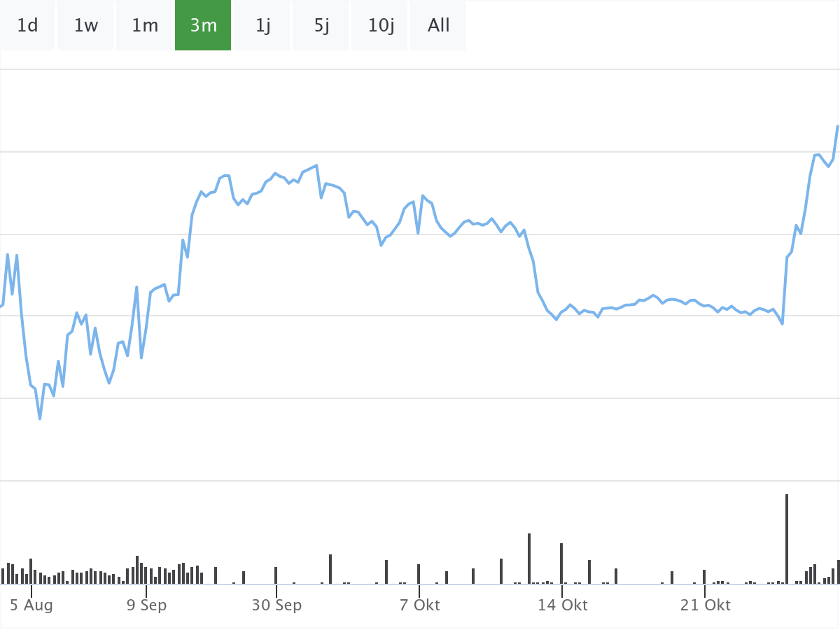Click the 7 Okt date label

click(x=419, y=605)
